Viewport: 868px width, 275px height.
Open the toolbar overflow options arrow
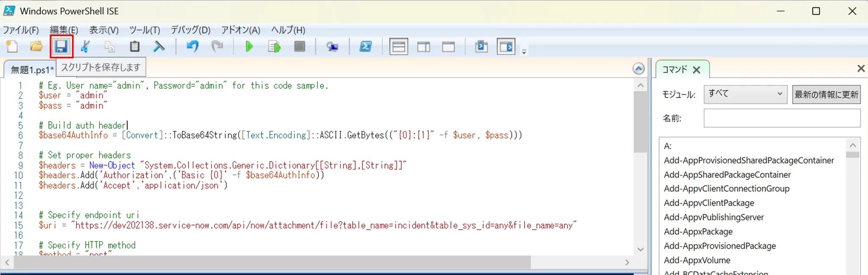[524, 52]
